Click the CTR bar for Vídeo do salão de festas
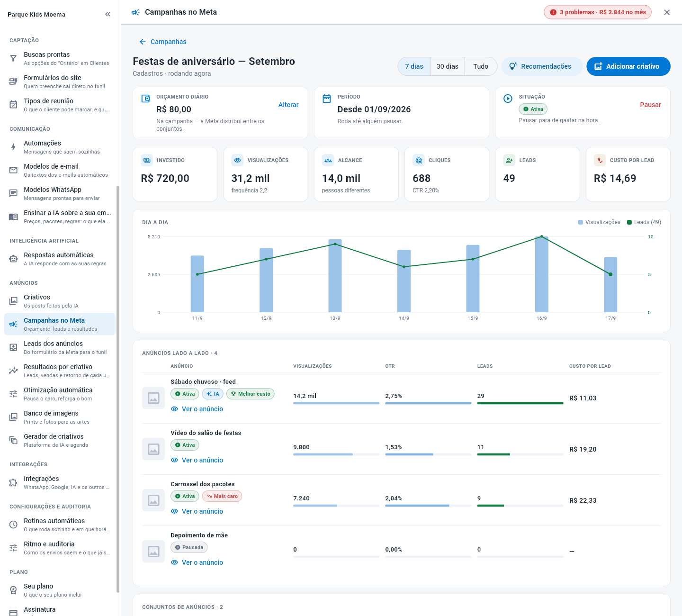This screenshot has width=682, height=616. tap(428, 454)
